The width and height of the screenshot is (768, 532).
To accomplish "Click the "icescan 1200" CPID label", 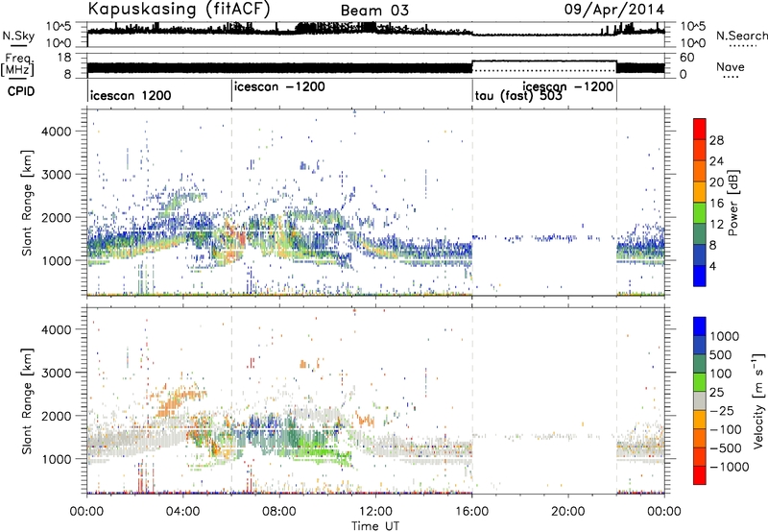I will pyautogui.click(x=131, y=95).
